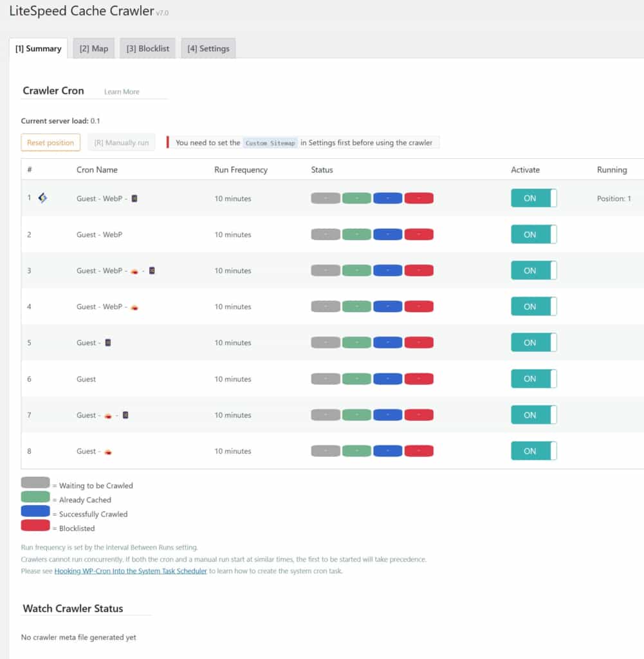Open the [3] Blocklist tab
The height and width of the screenshot is (659, 644).
[147, 48]
